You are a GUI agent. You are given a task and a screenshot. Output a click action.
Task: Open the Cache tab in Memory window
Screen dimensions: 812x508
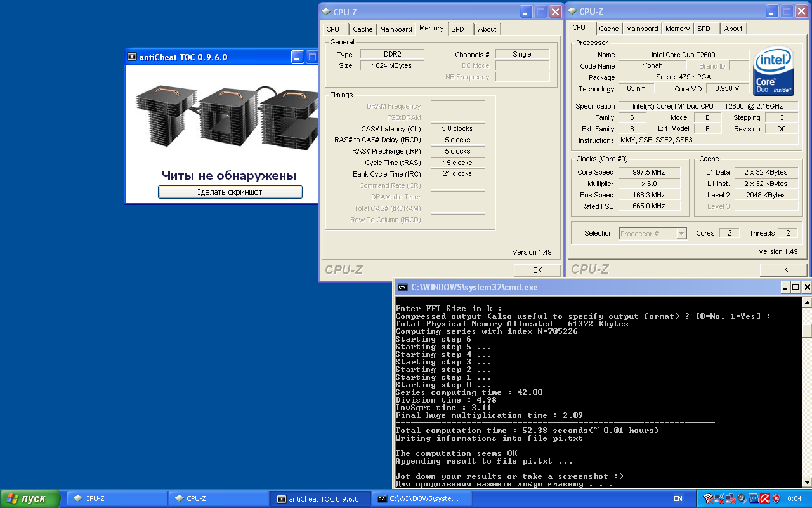pyautogui.click(x=362, y=29)
